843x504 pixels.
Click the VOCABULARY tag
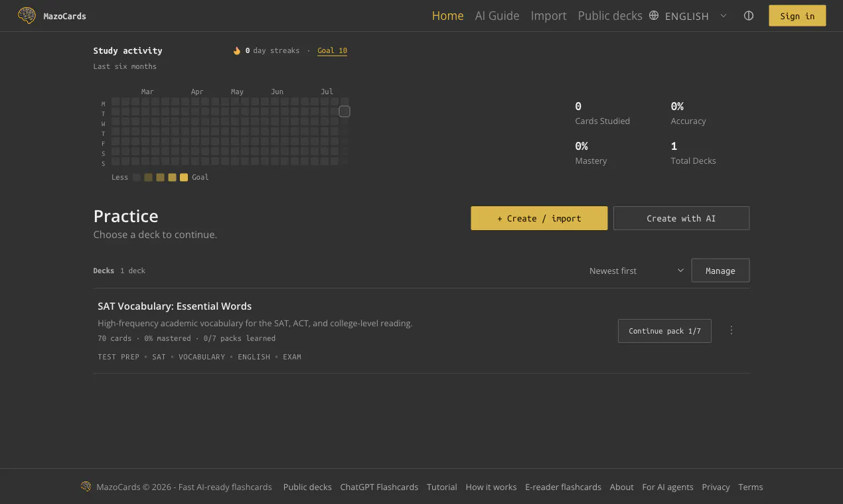click(x=202, y=357)
